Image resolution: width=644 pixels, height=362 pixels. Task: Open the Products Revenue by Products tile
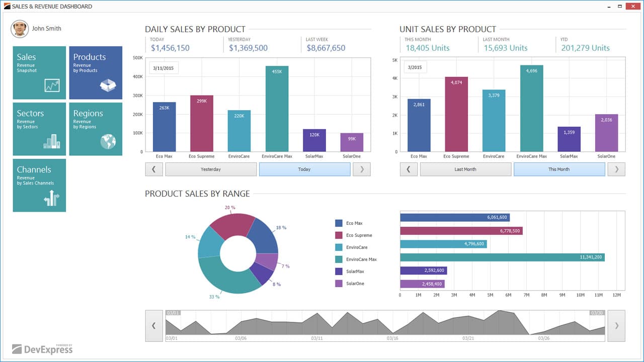(96, 72)
